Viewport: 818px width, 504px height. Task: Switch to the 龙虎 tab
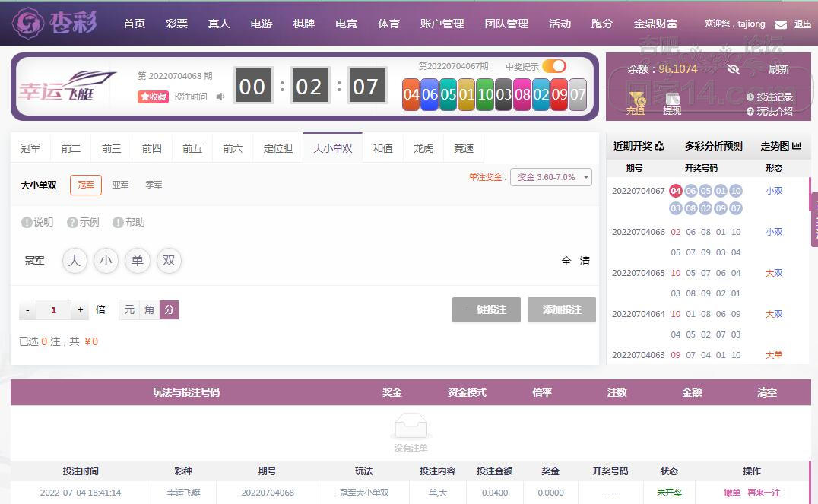(x=423, y=148)
